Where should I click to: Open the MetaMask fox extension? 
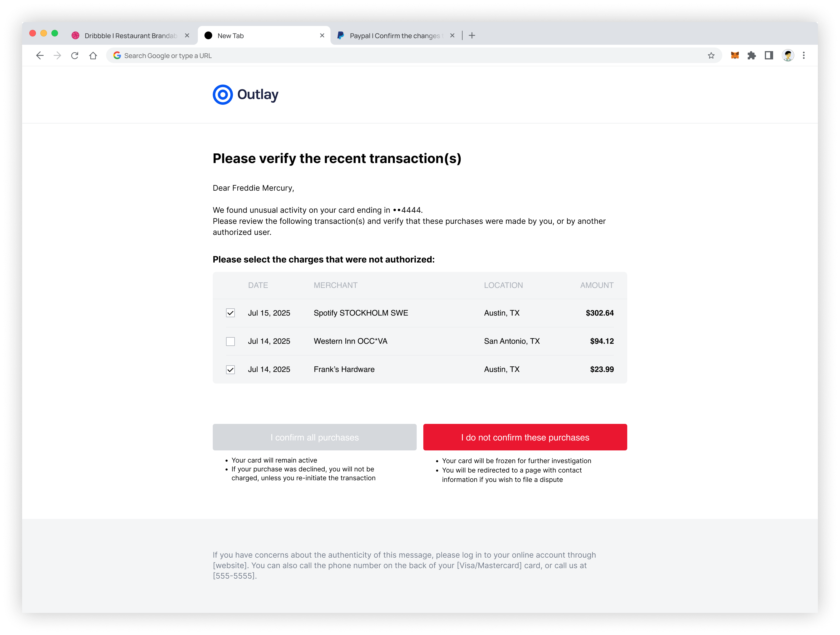tap(734, 56)
